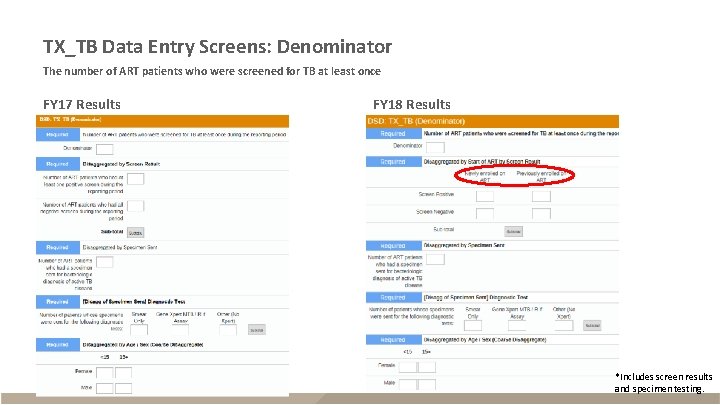Click the 'FY17 Results' heading
Viewport: 720px width, 405px height.
(x=82, y=105)
